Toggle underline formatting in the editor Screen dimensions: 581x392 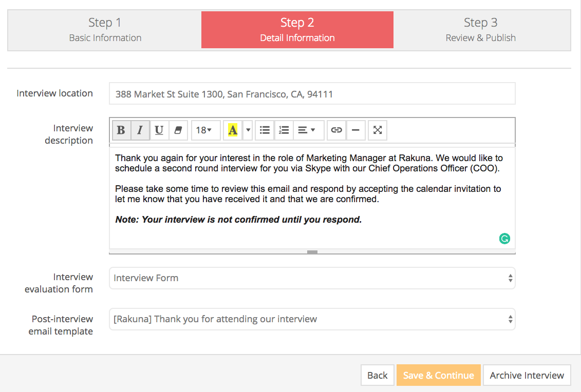pyautogui.click(x=159, y=130)
